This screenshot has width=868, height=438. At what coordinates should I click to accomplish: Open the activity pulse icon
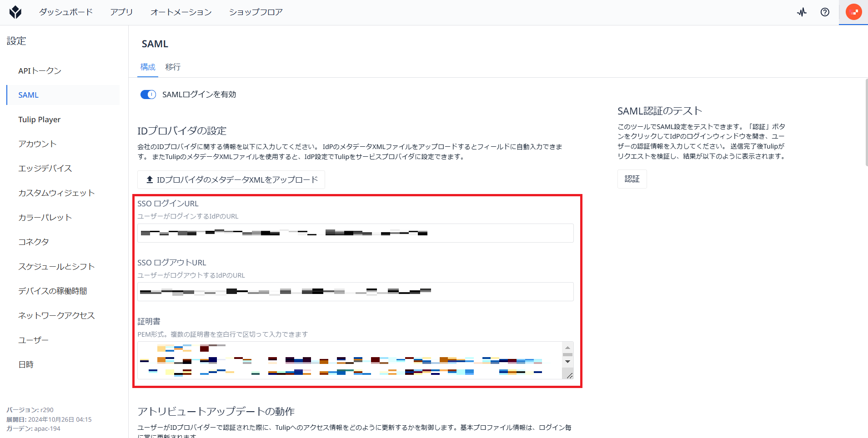[x=802, y=12]
